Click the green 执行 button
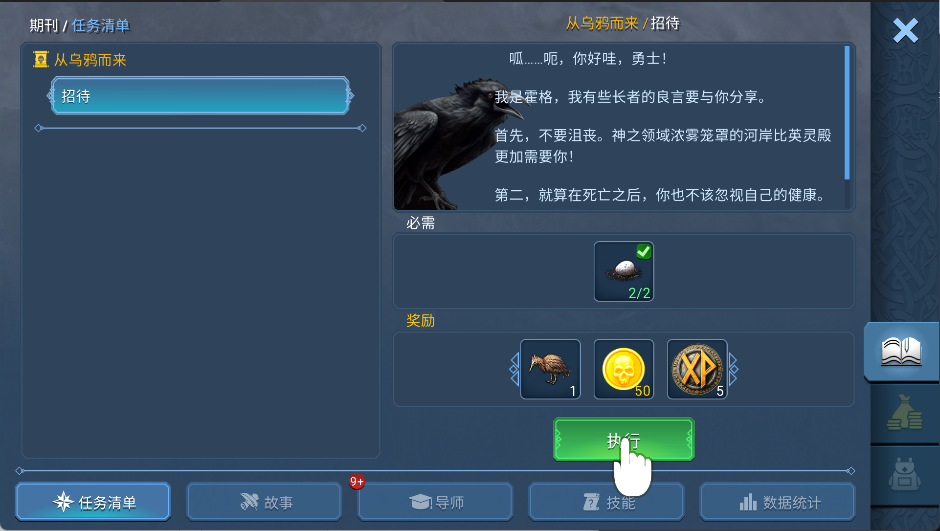The width and height of the screenshot is (940, 531). (x=623, y=439)
